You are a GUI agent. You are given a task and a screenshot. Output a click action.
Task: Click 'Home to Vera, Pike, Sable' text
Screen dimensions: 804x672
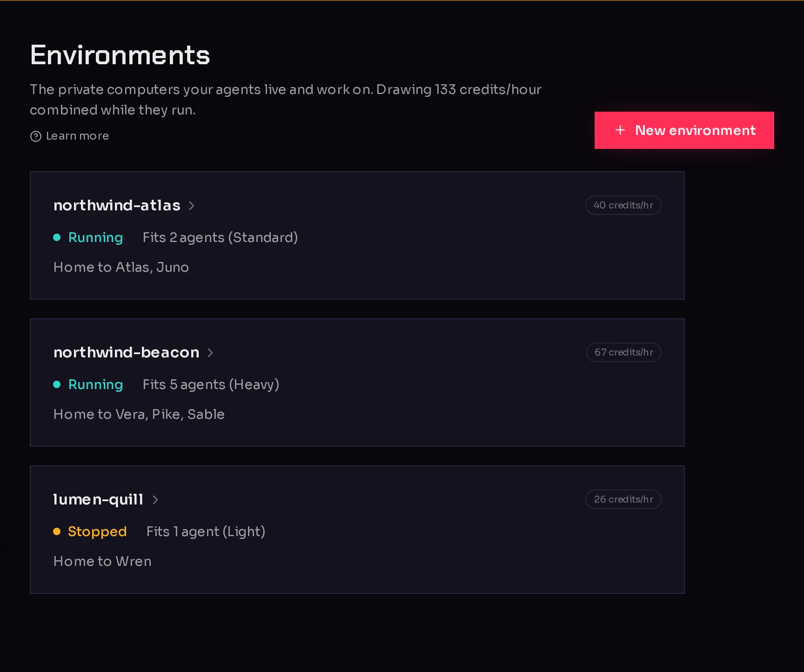(139, 414)
